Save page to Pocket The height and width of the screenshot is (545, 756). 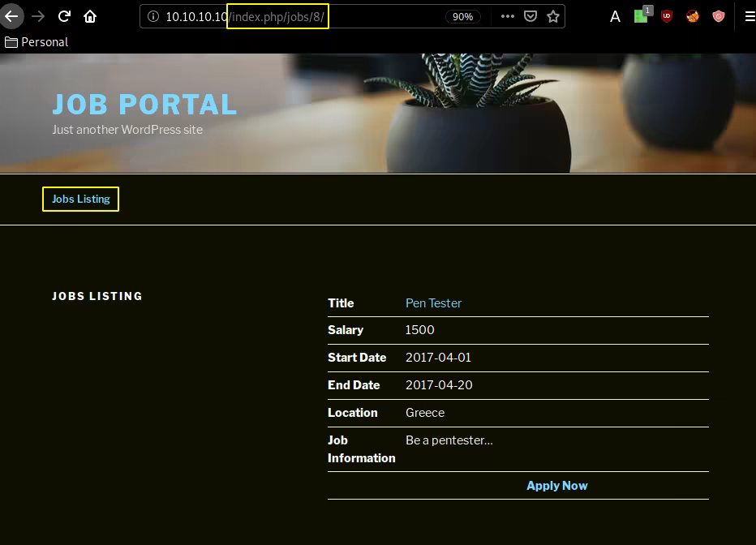click(530, 16)
